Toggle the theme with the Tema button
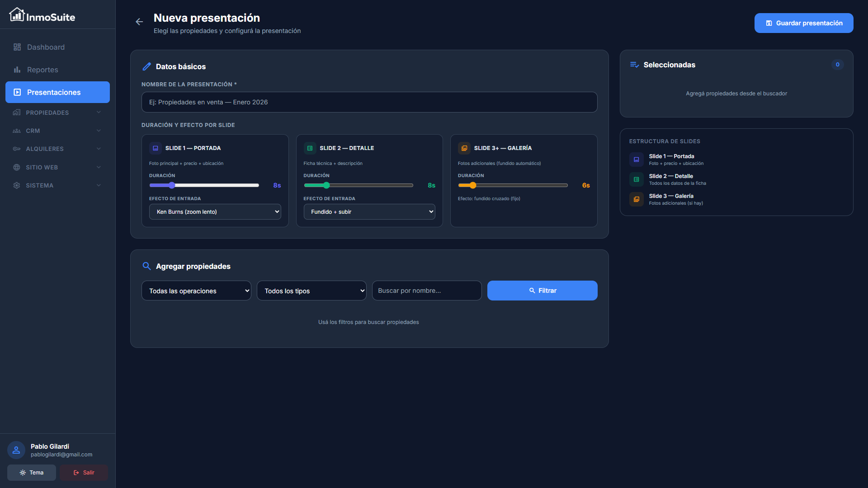Image resolution: width=868 pixels, height=488 pixels. click(x=32, y=473)
